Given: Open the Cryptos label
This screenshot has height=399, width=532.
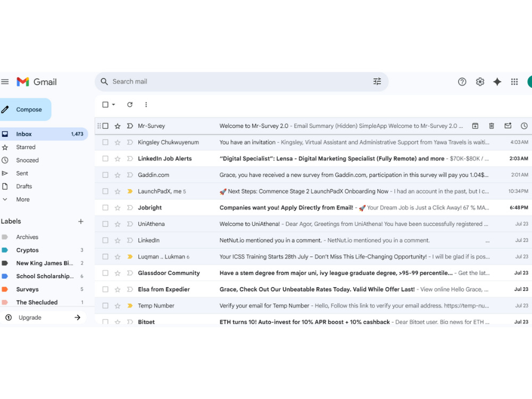Looking at the screenshot, I should (28, 250).
